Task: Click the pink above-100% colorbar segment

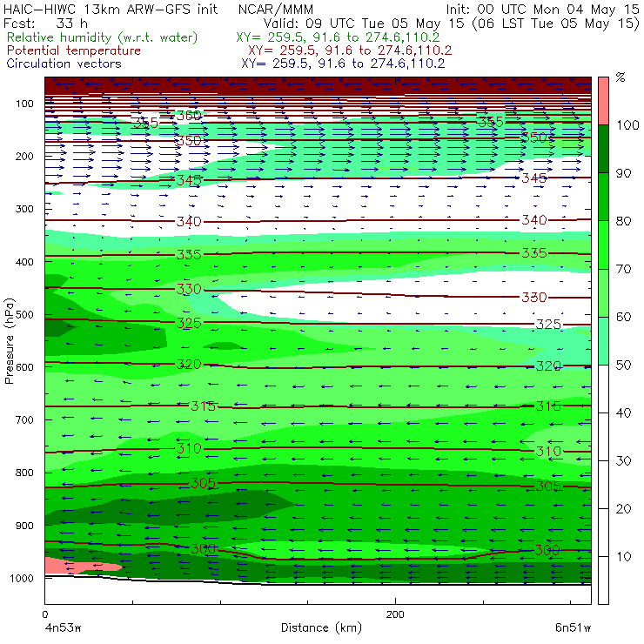Action: (603, 101)
